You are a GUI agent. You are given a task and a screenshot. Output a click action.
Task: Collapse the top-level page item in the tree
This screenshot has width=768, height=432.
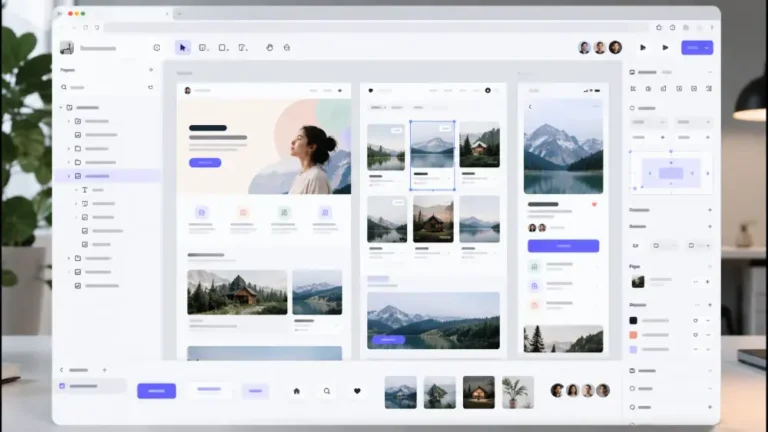point(61,107)
